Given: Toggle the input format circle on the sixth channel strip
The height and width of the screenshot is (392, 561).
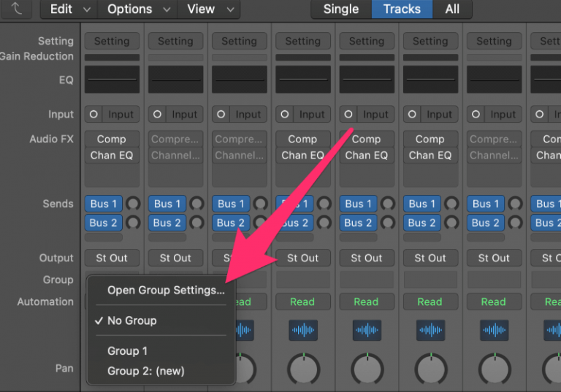Looking at the screenshot, I should point(412,115).
